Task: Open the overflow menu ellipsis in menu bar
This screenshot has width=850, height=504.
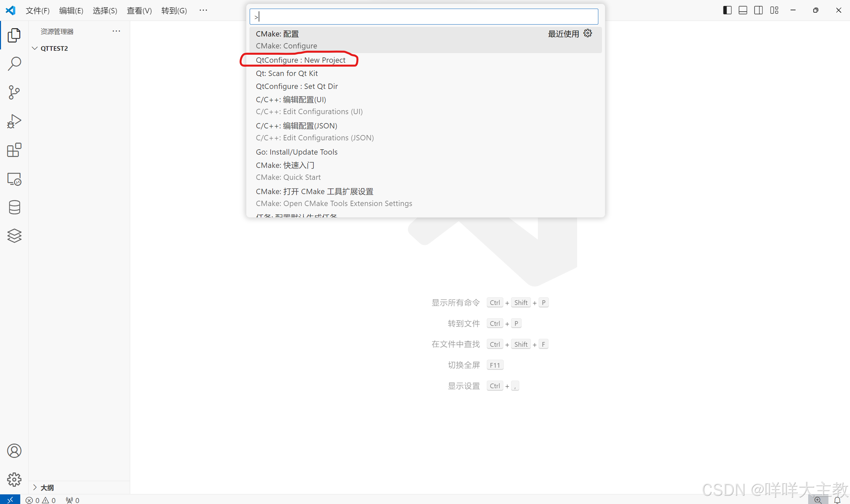Action: tap(203, 10)
